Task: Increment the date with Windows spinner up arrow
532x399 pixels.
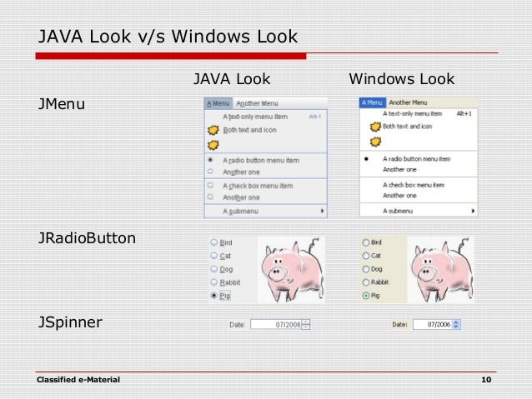Action: [x=456, y=322]
